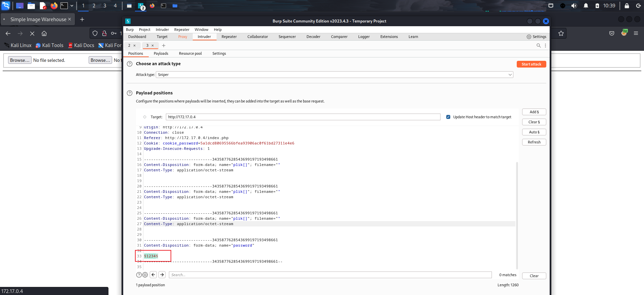This screenshot has height=295, width=644.
Task: Open Intruder Settings sub-tab
Action: tap(219, 53)
